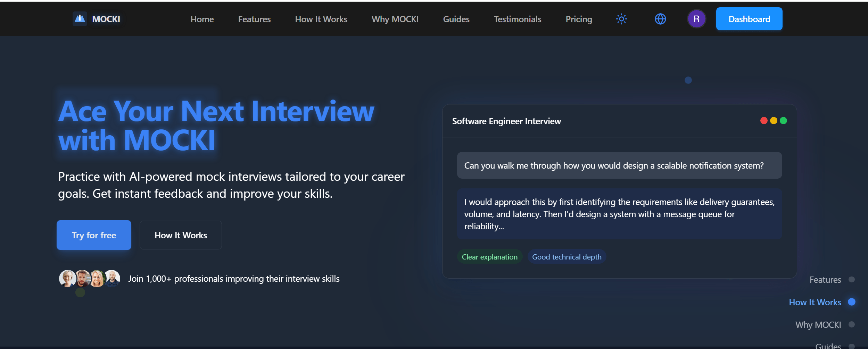Select Why MOCKI side navigation dot
Viewport: 868px width, 349px height.
coord(851,325)
